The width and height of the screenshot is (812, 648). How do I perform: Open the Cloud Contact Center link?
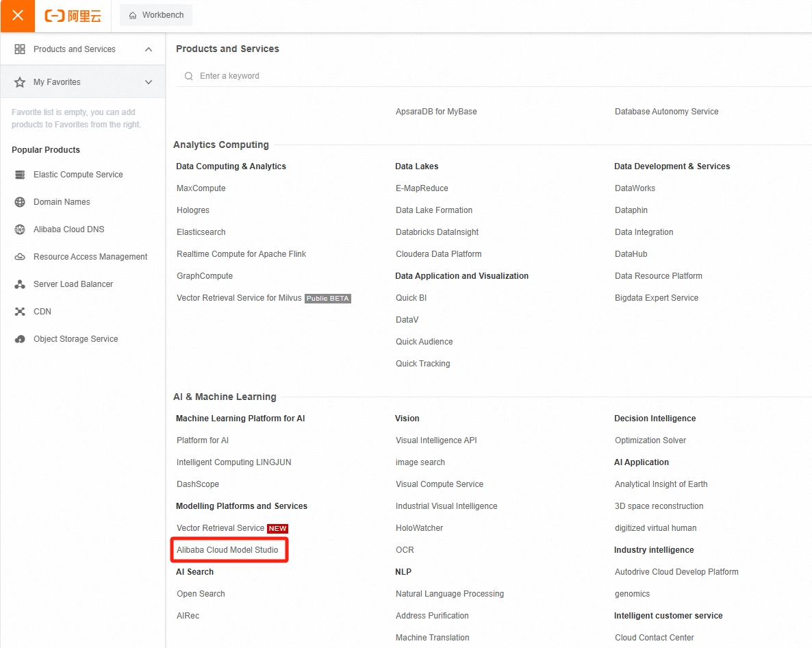coord(654,638)
